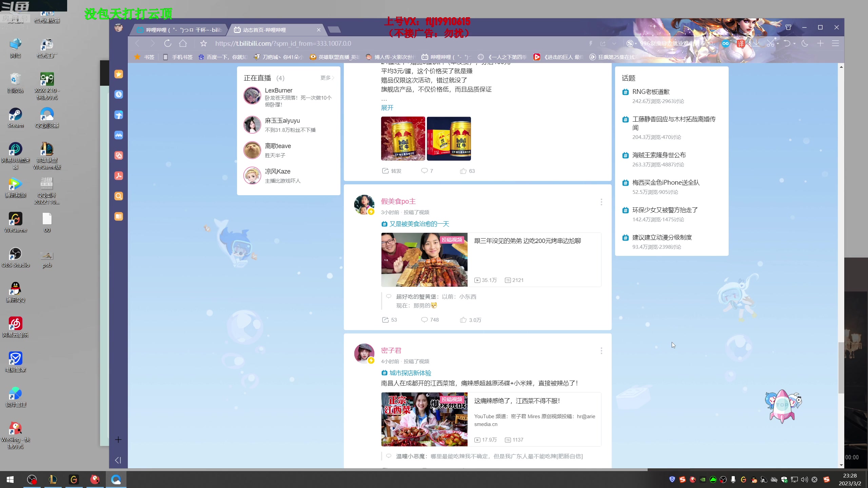Repost the Red Bull post via 转发
The image size is (868, 488).
coord(392,171)
